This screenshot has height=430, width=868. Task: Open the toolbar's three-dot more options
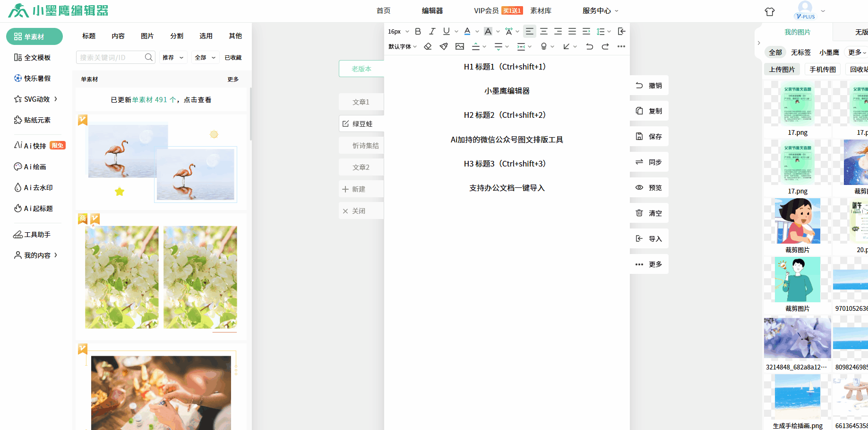click(x=621, y=46)
